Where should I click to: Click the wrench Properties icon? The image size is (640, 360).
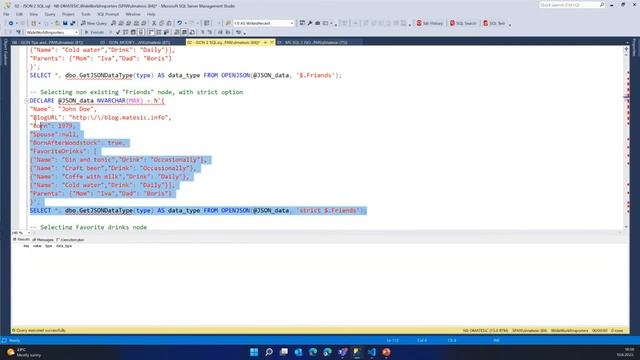click(310, 23)
